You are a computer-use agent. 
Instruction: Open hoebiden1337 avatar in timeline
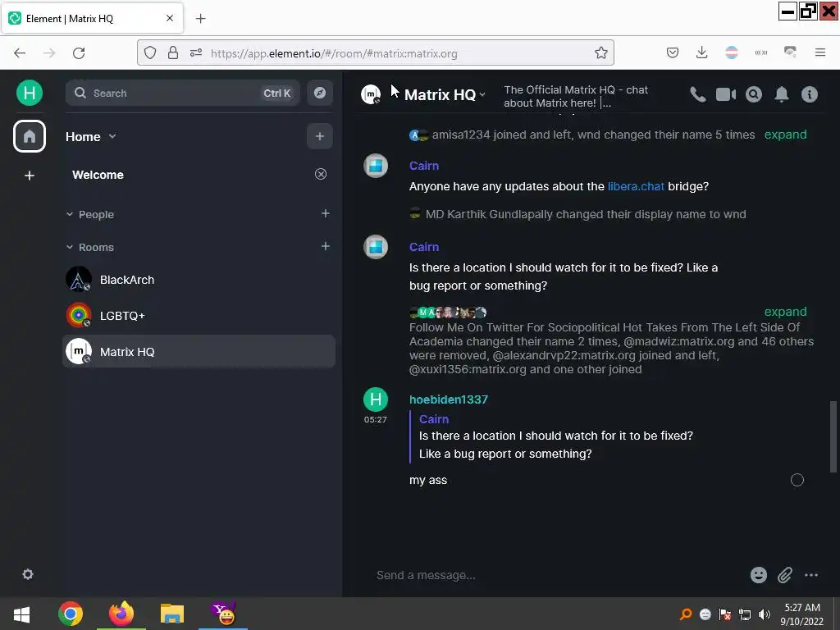pos(376,399)
